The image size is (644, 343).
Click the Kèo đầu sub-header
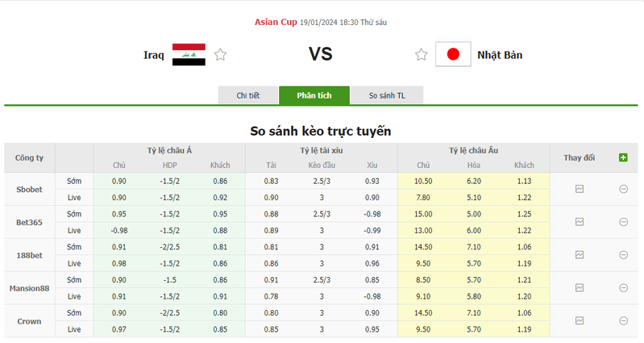[x=322, y=165]
